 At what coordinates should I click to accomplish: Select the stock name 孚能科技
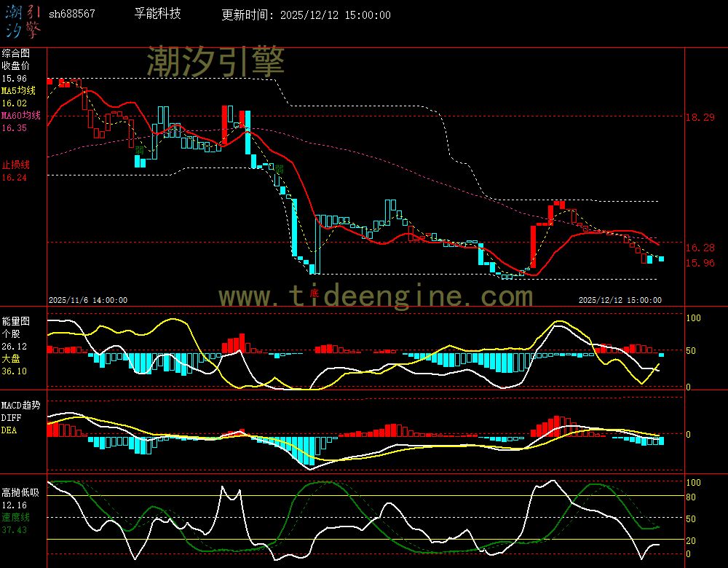[x=158, y=14]
